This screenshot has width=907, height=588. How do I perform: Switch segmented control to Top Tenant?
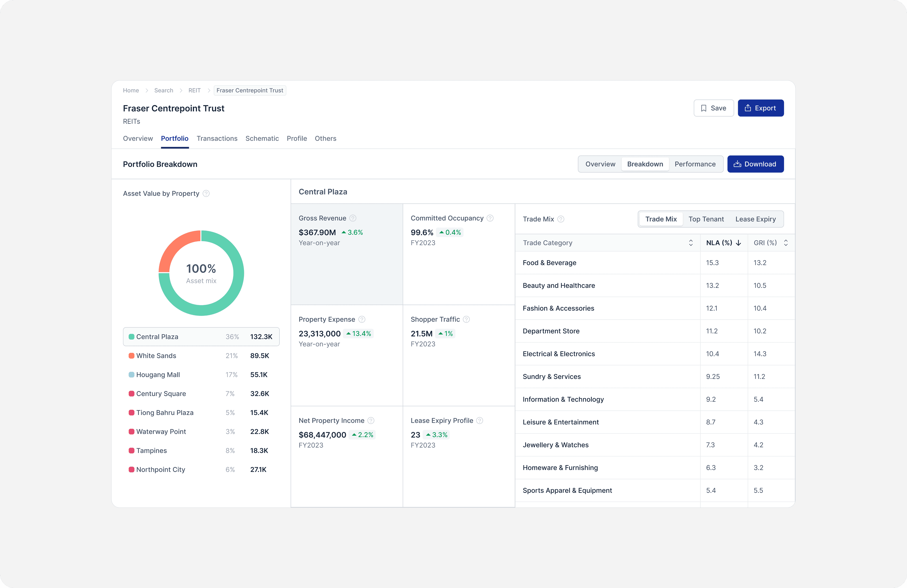coord(706,219)
